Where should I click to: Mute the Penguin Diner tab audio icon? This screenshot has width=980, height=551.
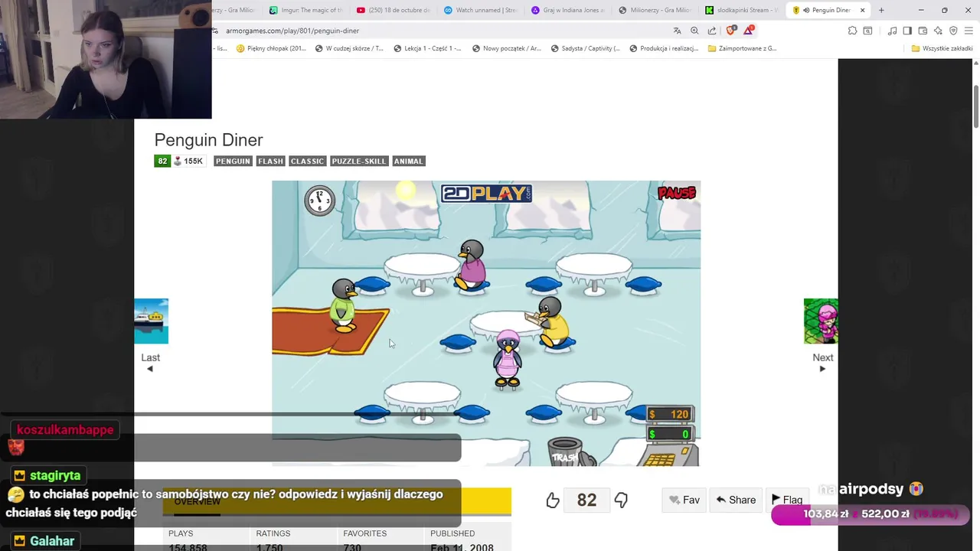806,10
